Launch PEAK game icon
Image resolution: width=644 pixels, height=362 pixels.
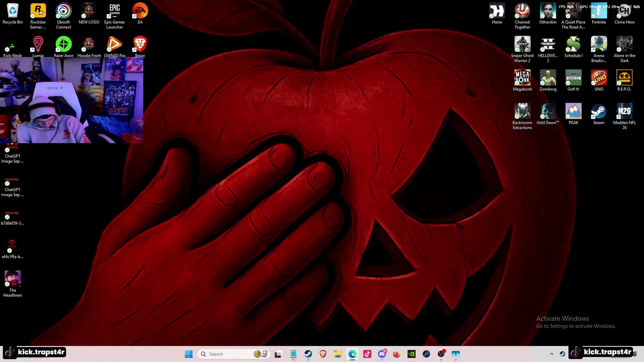pyautogui.click(x=574, y=115)
